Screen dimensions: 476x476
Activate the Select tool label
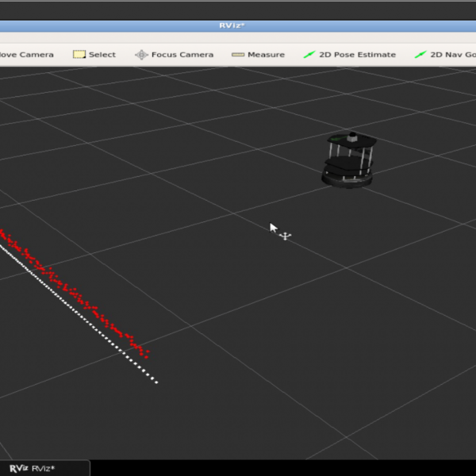pos(102,55)
